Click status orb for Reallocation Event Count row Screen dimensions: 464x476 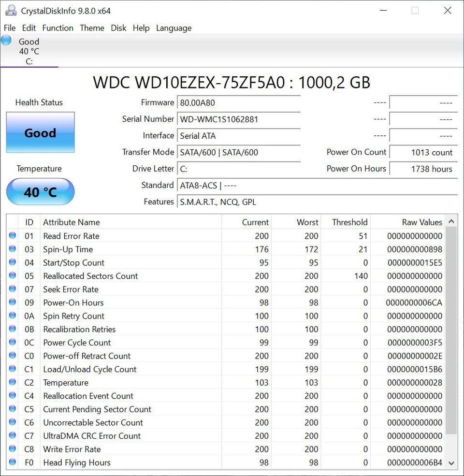coord(13,395)
